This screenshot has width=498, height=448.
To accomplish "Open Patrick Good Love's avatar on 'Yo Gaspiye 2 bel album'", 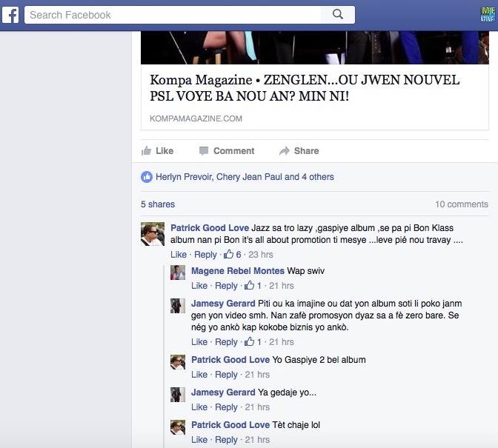I will tap(178, 362).
